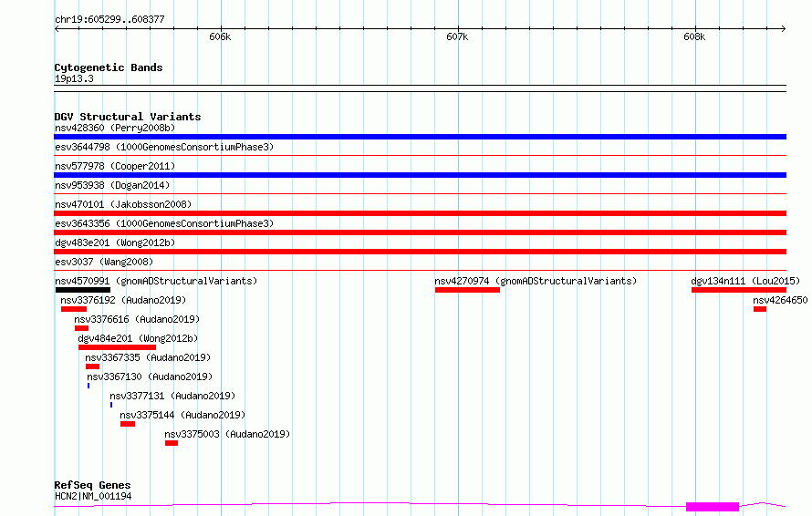Click the RefSeq Genes track title

point(92,486)
